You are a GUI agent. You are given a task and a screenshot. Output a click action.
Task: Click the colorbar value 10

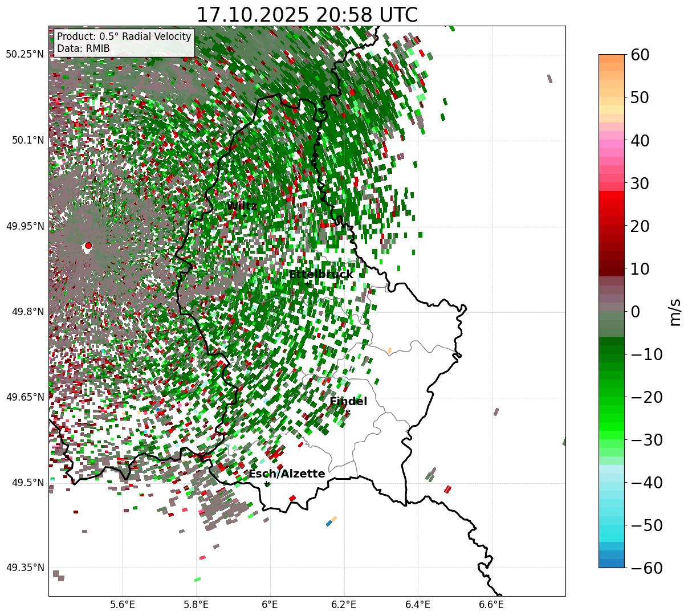point(640,269)
